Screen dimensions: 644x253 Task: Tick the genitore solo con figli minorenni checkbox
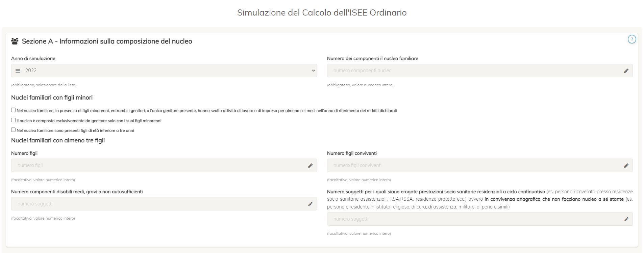14,120
